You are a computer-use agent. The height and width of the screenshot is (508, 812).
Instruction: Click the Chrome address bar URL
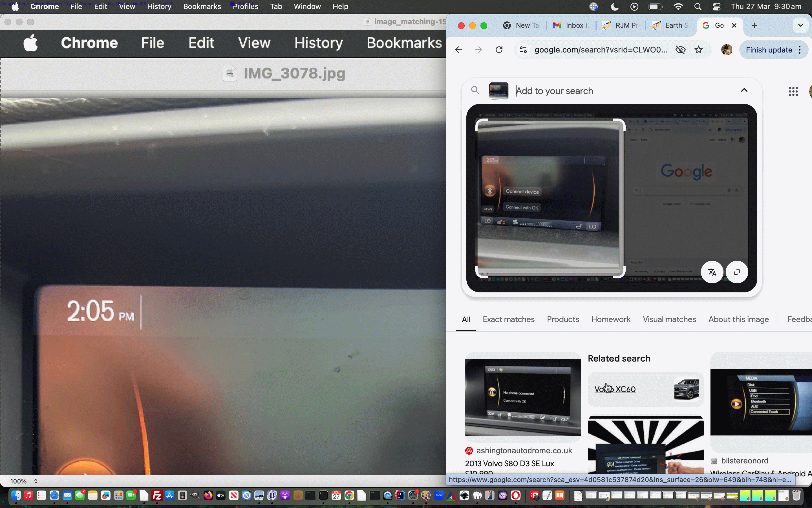point(600,50)
